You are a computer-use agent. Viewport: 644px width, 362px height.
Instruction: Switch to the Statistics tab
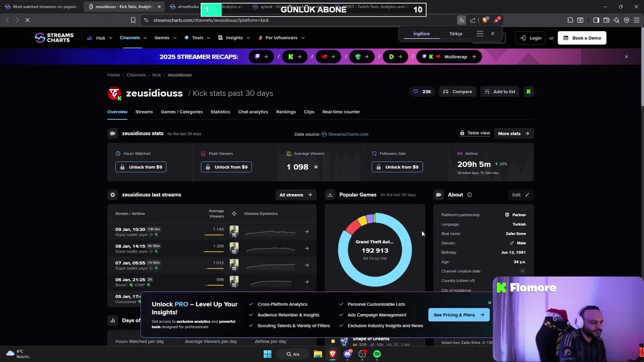pyautogui.click(x=220, y=112)
